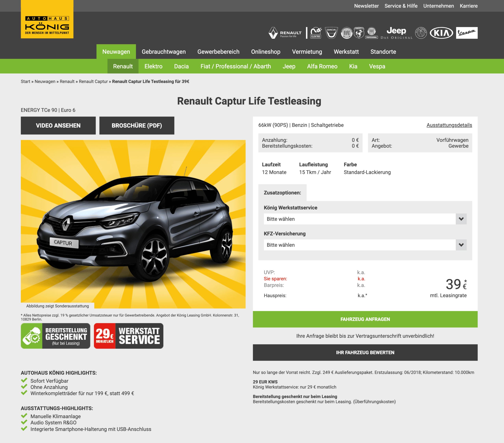Open the Fiat brand logo

tap(347, 33)
